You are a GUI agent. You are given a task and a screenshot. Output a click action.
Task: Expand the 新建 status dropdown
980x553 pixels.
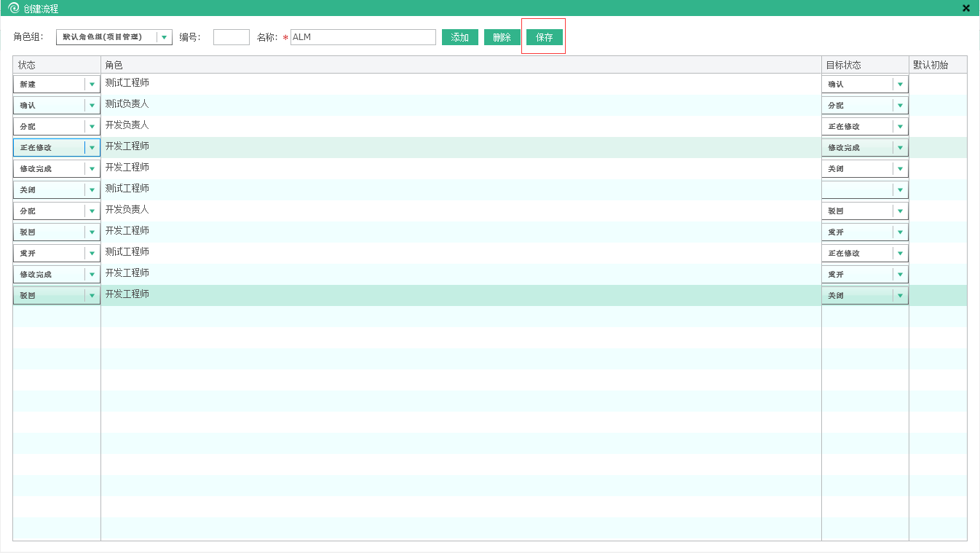tap(92, 85)
